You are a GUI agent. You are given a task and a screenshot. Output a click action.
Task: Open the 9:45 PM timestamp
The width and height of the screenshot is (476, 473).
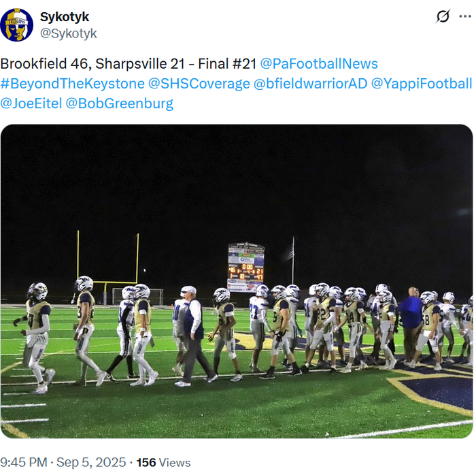[x=24, y=462]
